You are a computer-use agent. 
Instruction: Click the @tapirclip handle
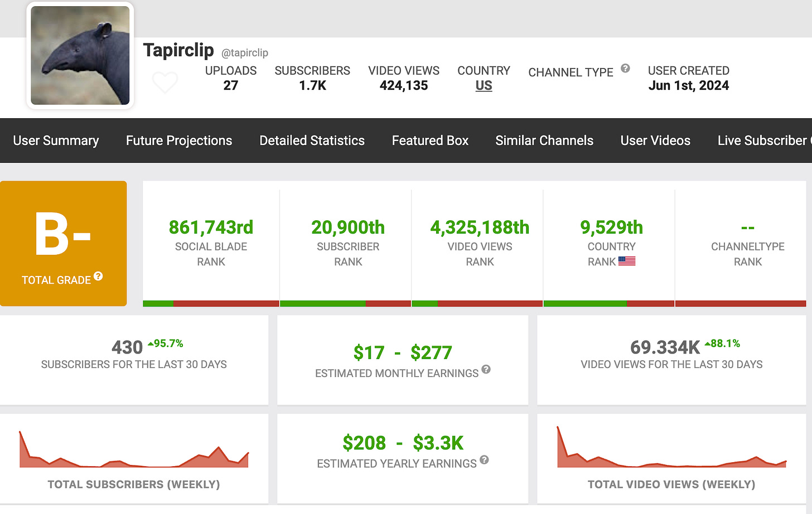245,53
